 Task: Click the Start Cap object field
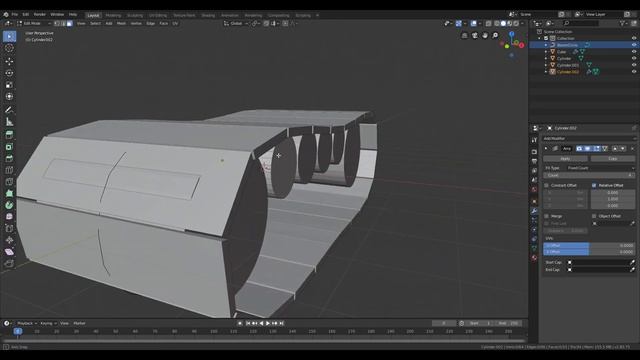click(x=601, y=262)
